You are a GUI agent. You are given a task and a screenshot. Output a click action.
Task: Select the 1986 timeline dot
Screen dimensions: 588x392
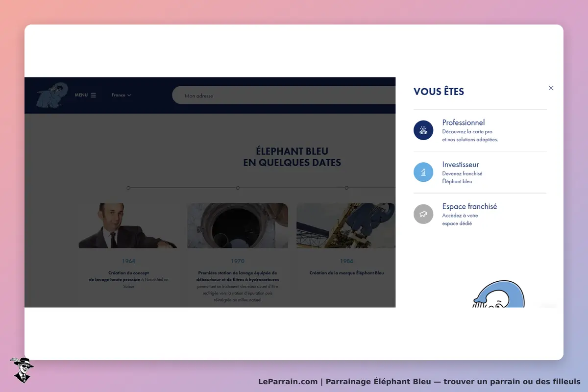pyautogui.click(x=346, y=188)
